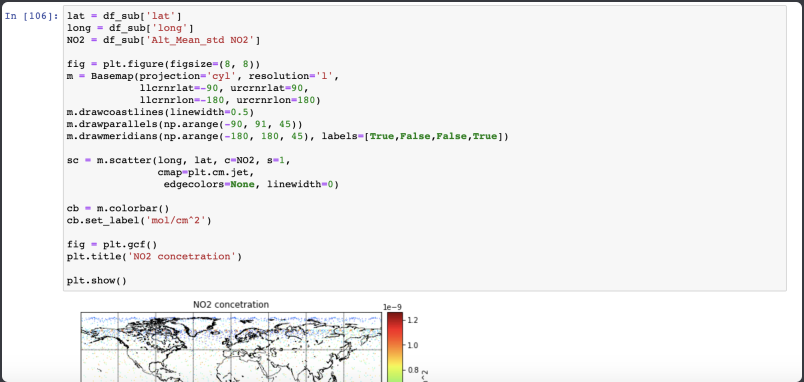
Task: Click the cb = m.colorbar() line
Action: (x=118, y=209)
